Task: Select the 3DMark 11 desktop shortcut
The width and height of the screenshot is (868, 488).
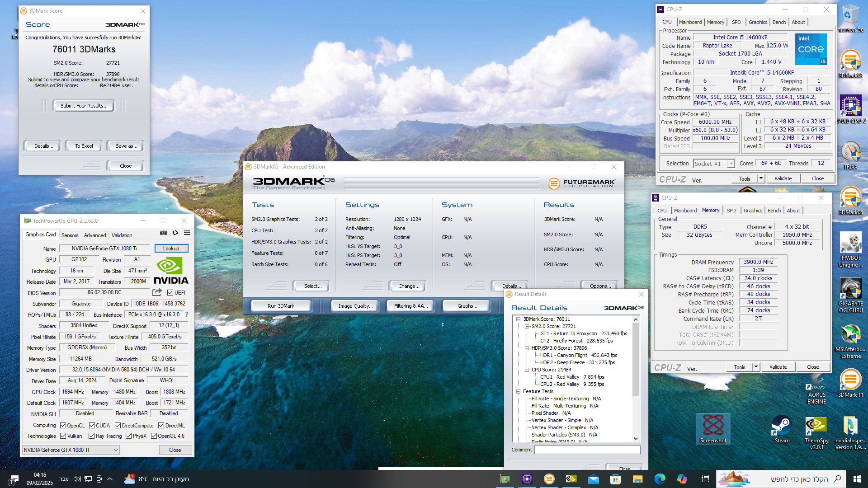Action: point(850,383)
